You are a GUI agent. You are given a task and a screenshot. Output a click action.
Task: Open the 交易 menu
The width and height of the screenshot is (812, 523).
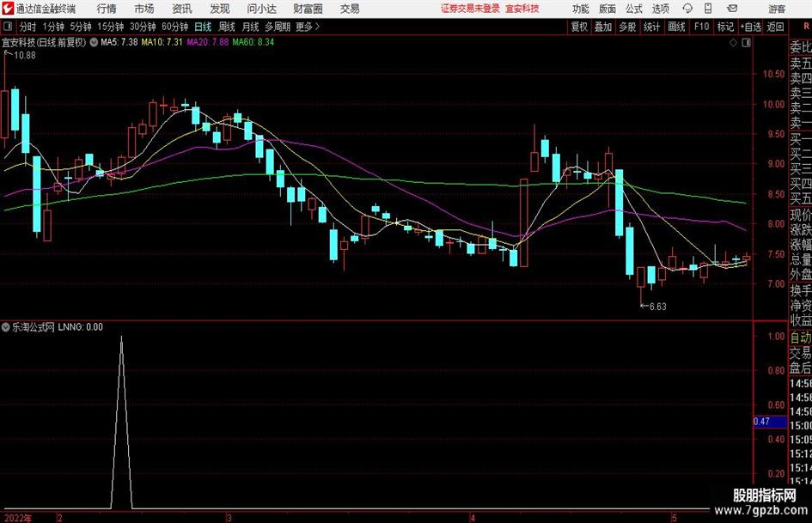[x=350, y=9]
